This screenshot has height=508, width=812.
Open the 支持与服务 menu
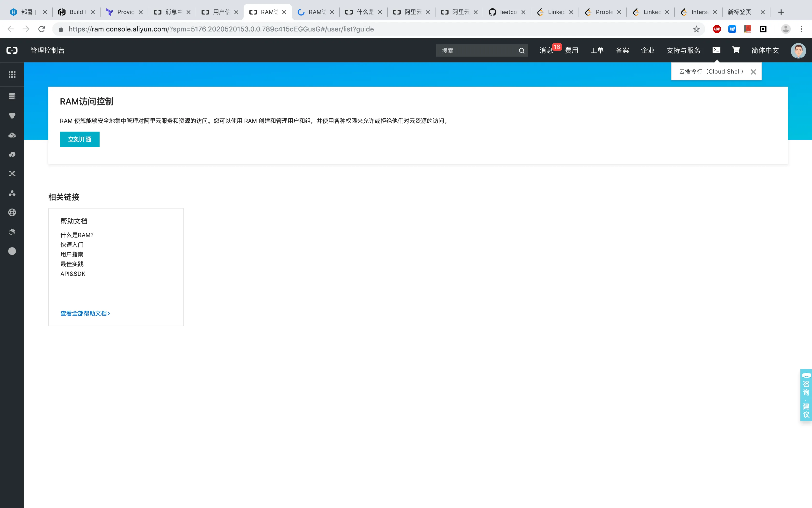tap(683, 50)
